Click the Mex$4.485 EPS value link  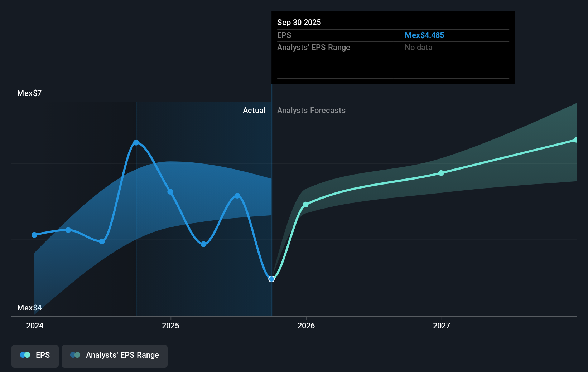(x=424, y=35)
